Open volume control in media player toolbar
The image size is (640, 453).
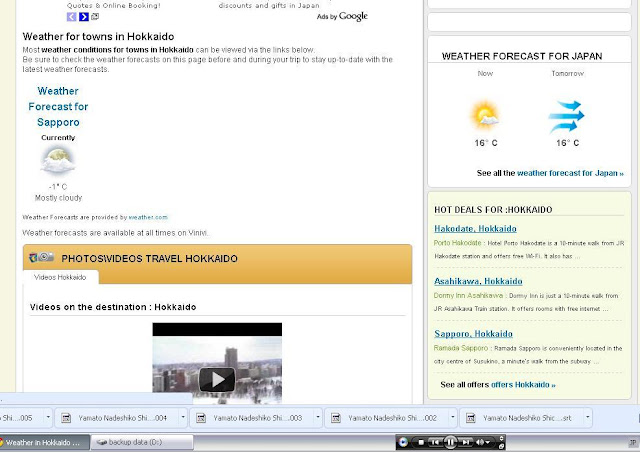(483, 442)
